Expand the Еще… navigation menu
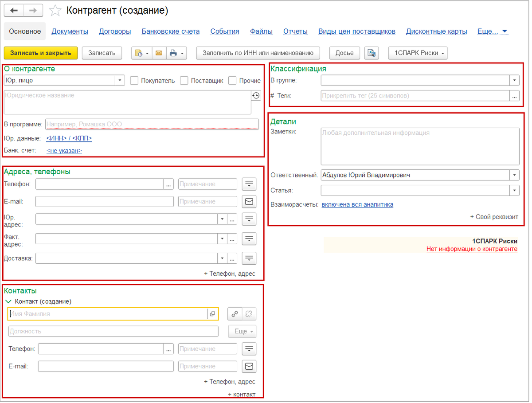Screen dimensions: 532x403 [493, 31]
